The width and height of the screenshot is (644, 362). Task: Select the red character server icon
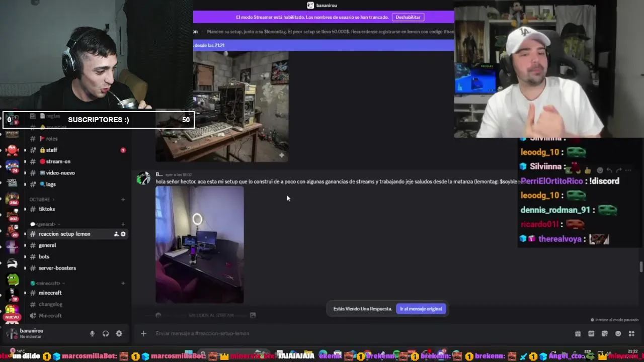pyautogui.click(x=12, y=150)
